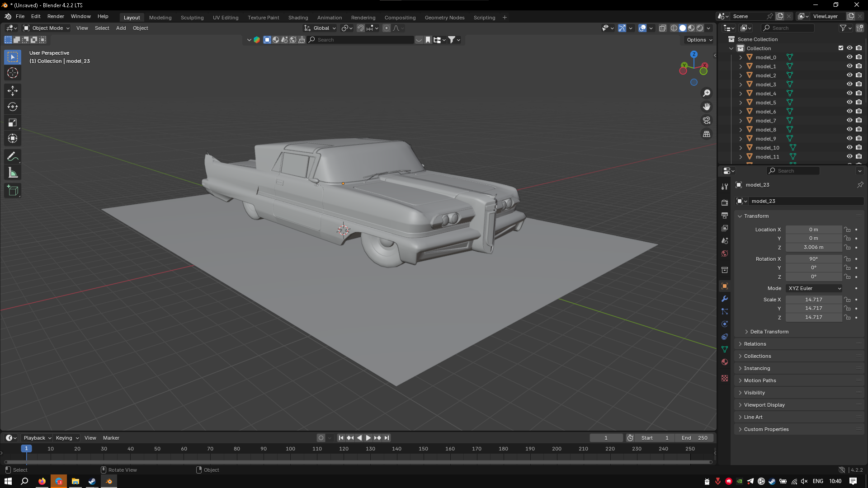Open the Render menu
868x488 pixels.
pyautogui.click(x=56, y=16)
